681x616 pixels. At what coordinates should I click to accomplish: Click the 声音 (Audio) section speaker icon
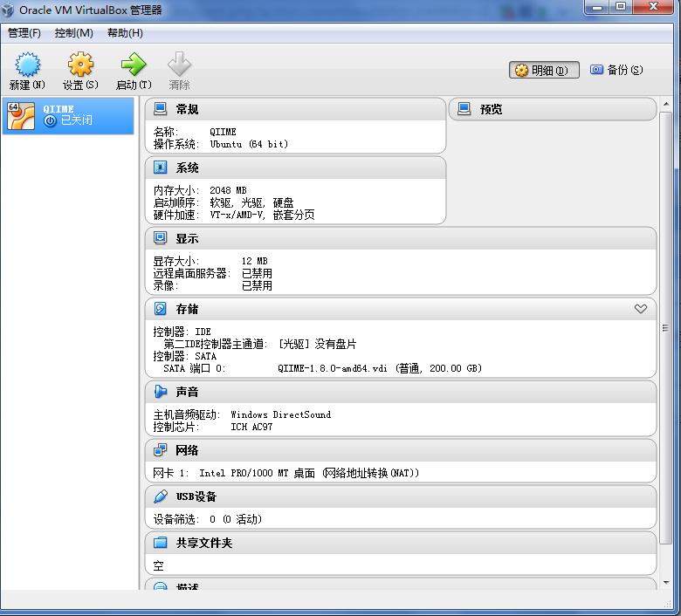click(161, 392)
